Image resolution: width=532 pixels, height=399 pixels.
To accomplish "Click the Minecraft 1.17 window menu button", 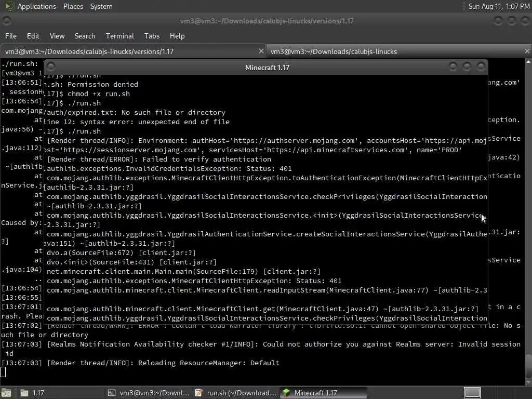I will [x=50, y=66].
